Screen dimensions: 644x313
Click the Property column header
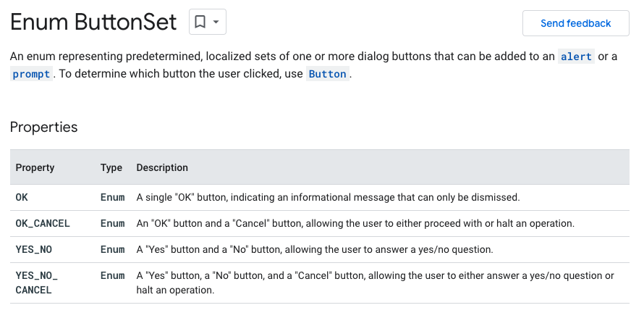click(x=35, y=167)
